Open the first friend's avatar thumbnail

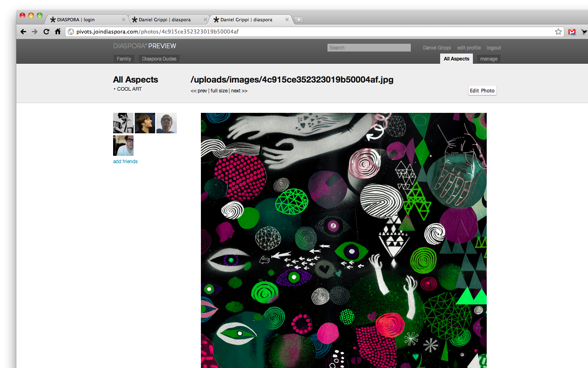pyautogui.click(x=123, y=123)
